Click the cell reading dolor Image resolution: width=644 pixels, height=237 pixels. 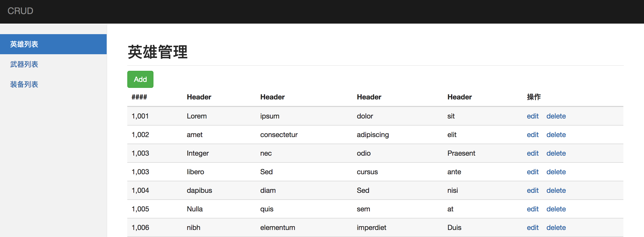(365, 116)
